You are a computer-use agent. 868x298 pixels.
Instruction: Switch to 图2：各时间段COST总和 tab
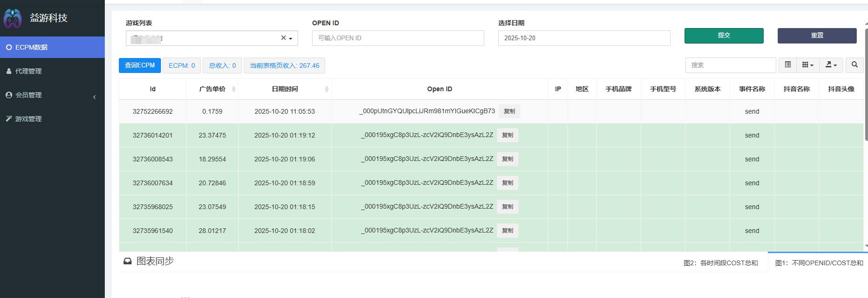pos(720,263)
